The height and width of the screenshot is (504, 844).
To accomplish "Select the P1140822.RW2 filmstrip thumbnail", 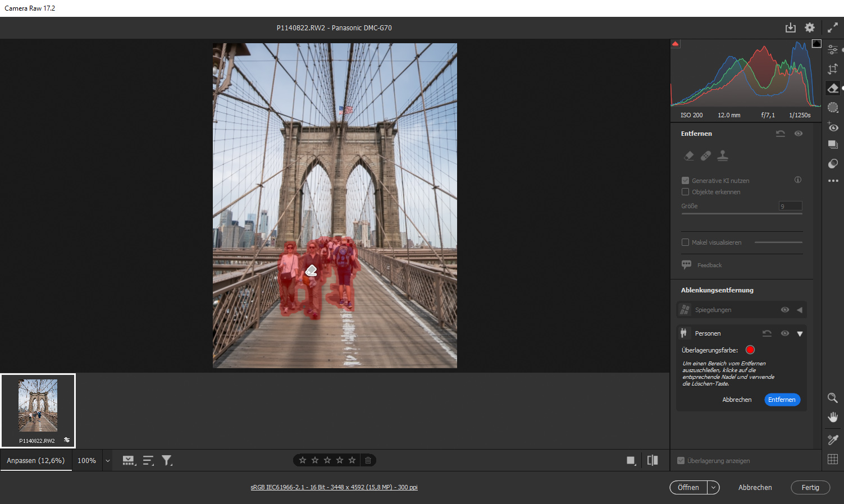I will 38,406.
